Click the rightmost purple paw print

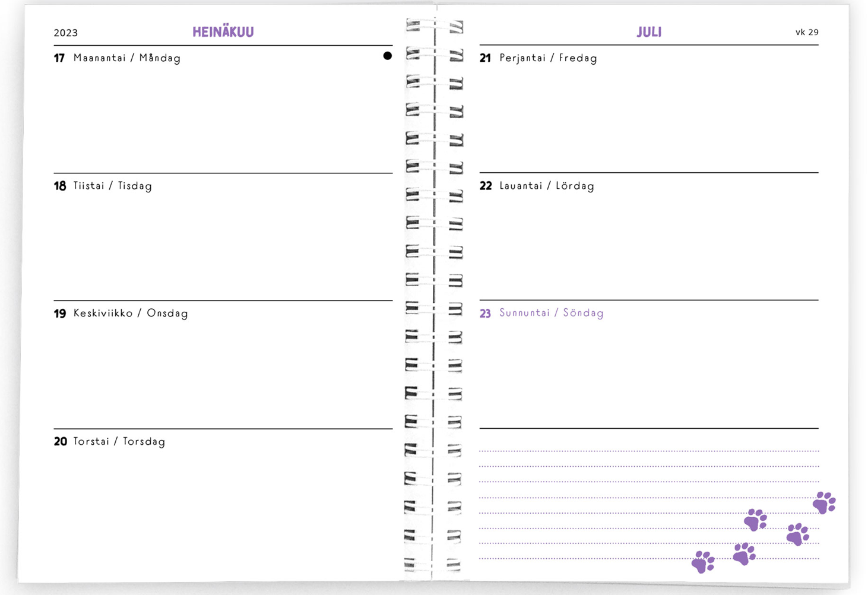coord(824,503)
